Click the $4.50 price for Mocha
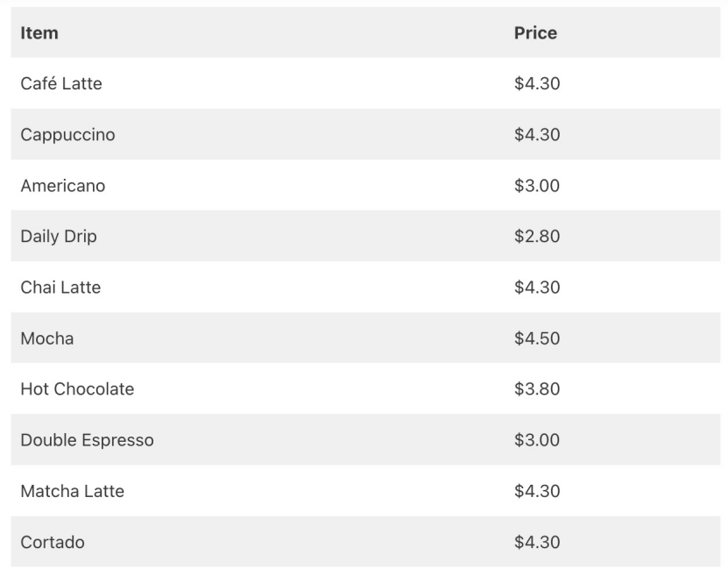Image resolution: width=728 pixels, height=576 pixels. pos(537,338)
